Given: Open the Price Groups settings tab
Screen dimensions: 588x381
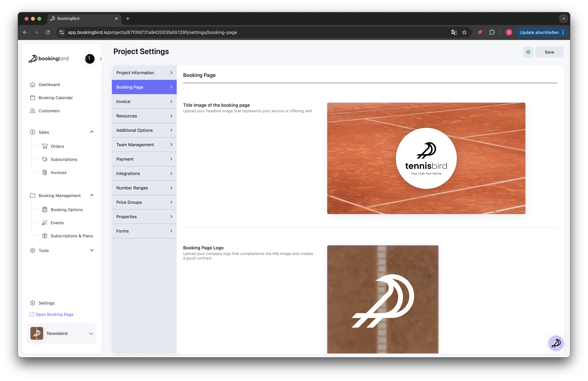Looking at the screenshot, I should (x=144, y=202).
